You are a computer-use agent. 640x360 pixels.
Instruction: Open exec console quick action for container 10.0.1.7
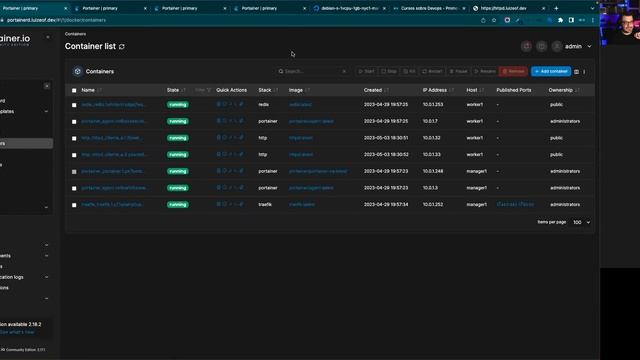(x=236, y=121)
